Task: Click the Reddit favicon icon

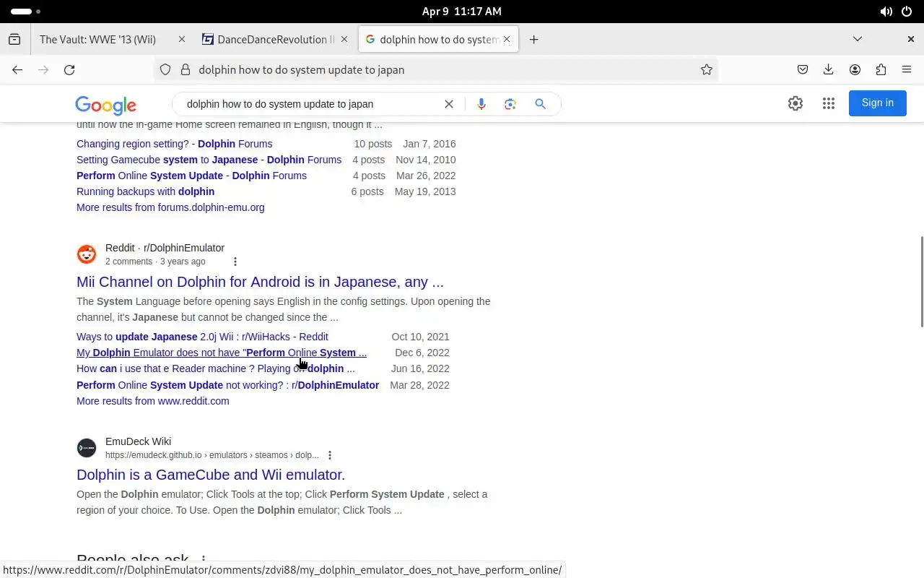Action: (x=87, y=254)
